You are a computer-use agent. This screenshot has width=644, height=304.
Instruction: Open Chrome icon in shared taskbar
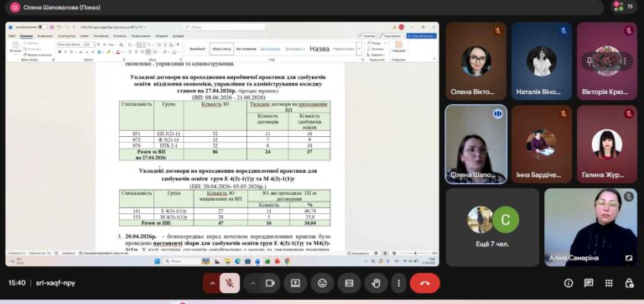point(288,261)
